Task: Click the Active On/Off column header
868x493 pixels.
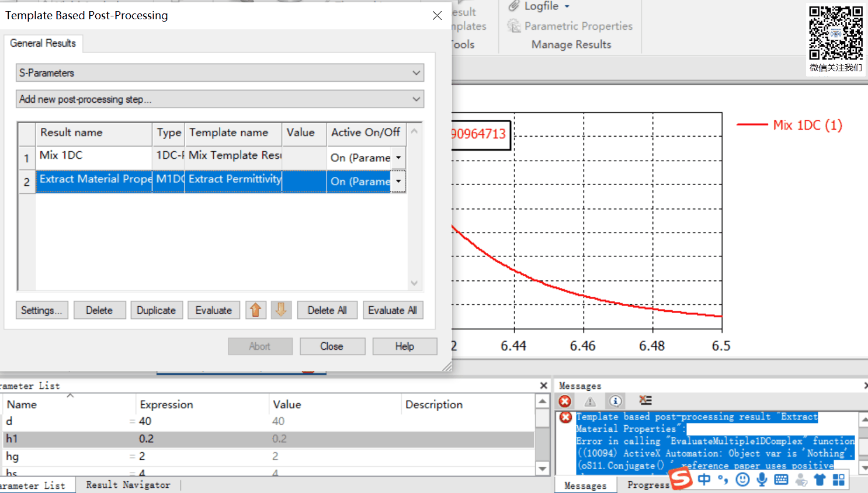Action: point(366,134)
